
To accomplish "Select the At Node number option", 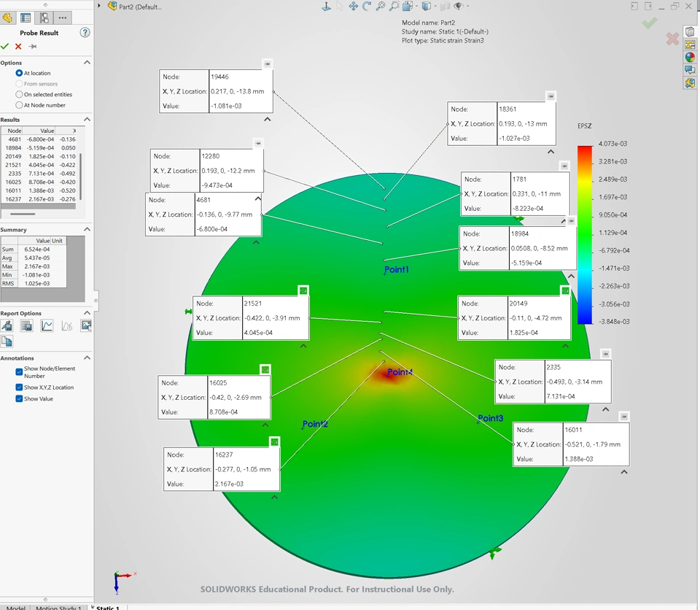I will (x=19, y=105).
